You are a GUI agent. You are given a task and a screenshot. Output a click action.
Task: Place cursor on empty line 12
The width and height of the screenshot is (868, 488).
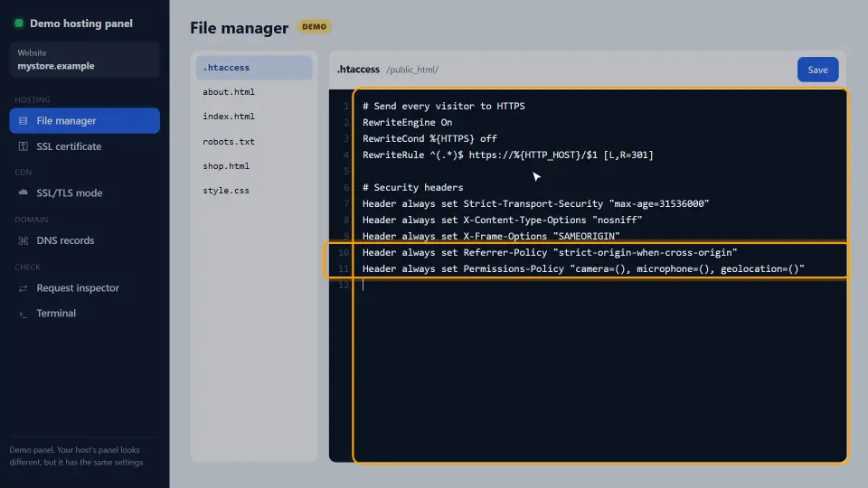click(x=599, y=285)
